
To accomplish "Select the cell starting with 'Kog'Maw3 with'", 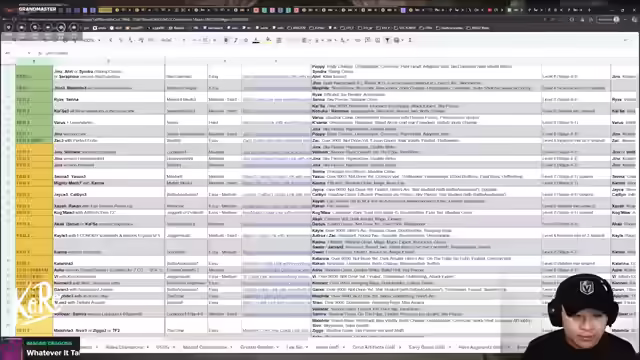I will tap(109, 212).
